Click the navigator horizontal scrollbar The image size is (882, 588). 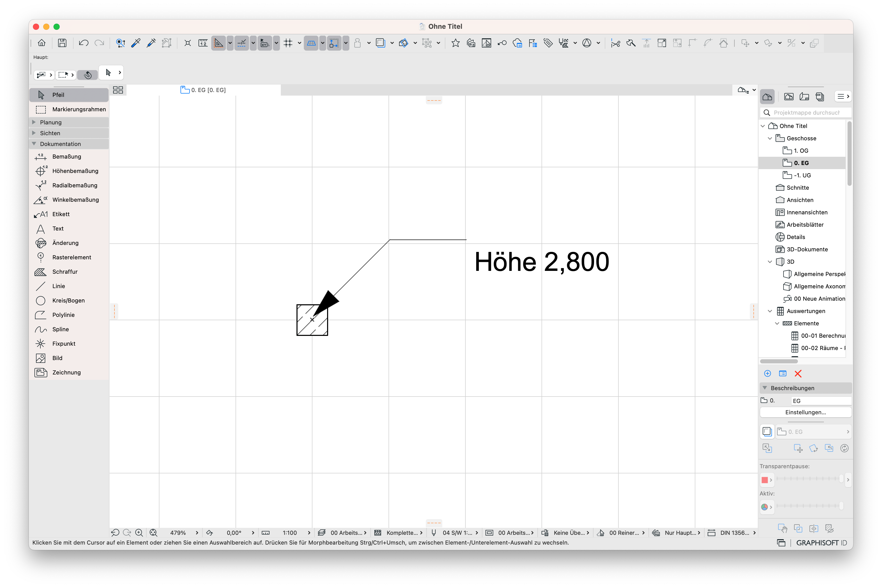779,362
